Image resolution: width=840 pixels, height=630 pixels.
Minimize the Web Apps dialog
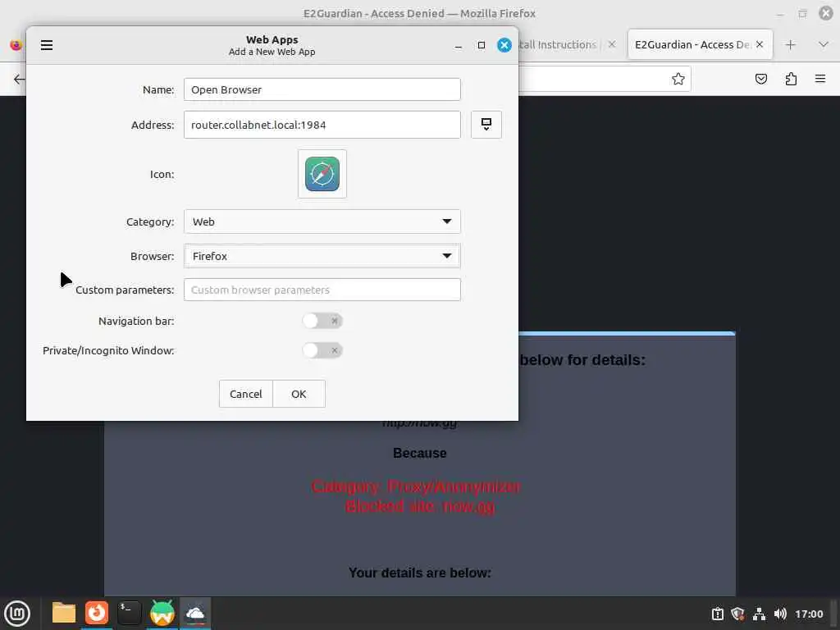click(x=458, y=46)
